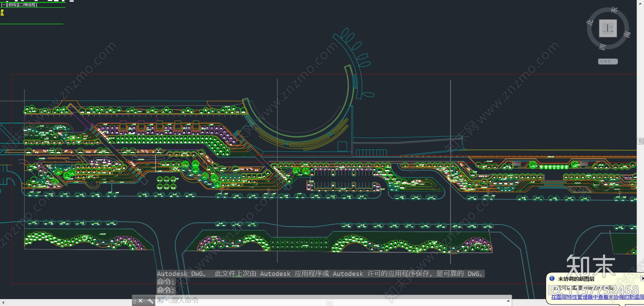Rotate view to 东 on ViewCube compass
This screenshot has width=644, height=306.
(x=614, y=10)
